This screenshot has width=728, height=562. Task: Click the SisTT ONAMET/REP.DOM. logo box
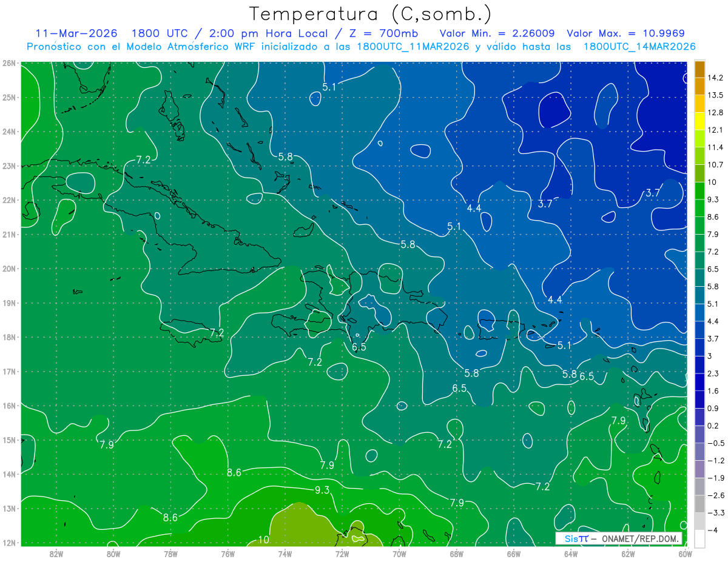(618, 538)
